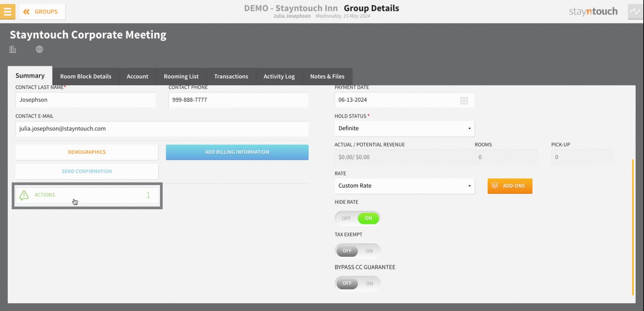This screenshot has height=311, width=644.
Task: Open the hamburger main menu
Action: (x=7, y=12)
